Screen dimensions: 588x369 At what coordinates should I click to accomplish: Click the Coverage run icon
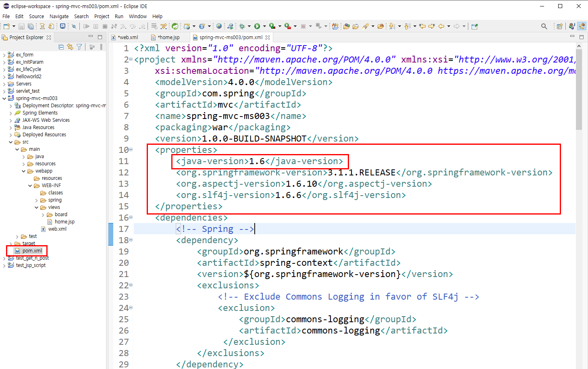(x=272, y=26)
